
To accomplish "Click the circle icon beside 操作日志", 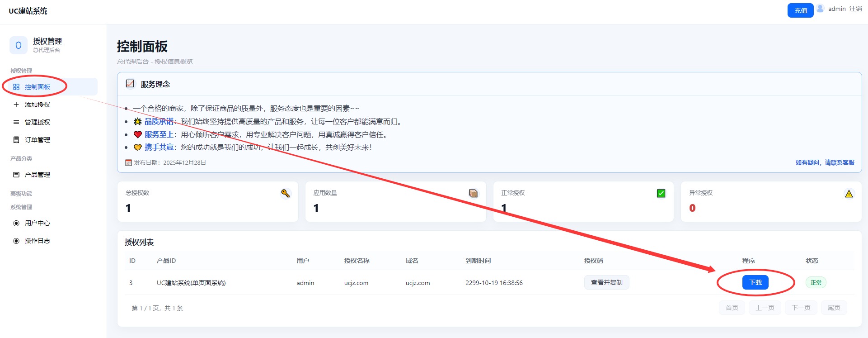I will (x=16, y=241).
